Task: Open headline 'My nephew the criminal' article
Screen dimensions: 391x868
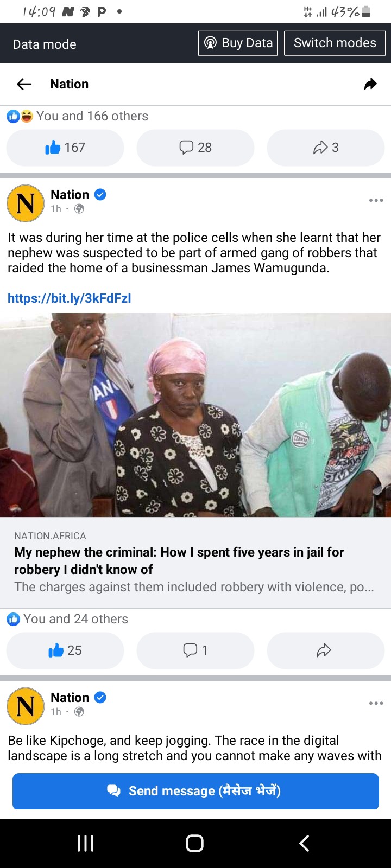Action: (x=179, y=561)
